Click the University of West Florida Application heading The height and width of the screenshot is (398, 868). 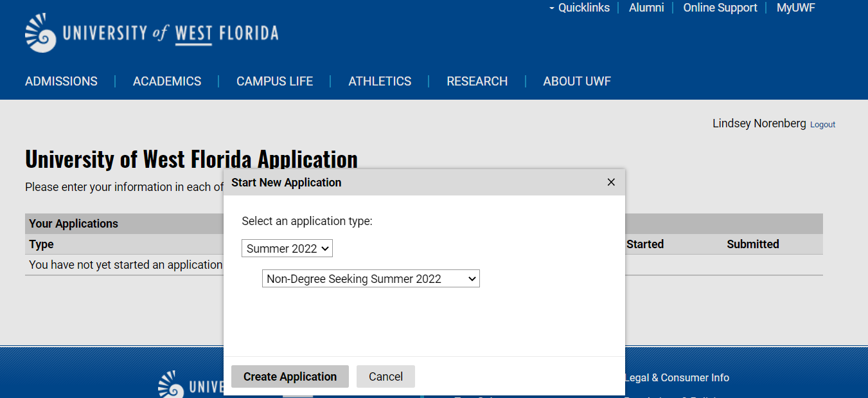(191, 159)
